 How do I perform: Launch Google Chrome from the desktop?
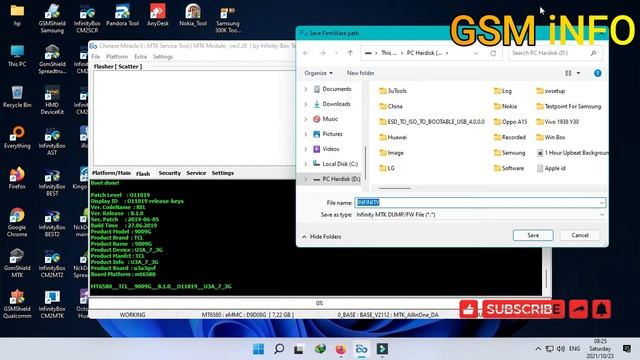[x=17, y=222]
